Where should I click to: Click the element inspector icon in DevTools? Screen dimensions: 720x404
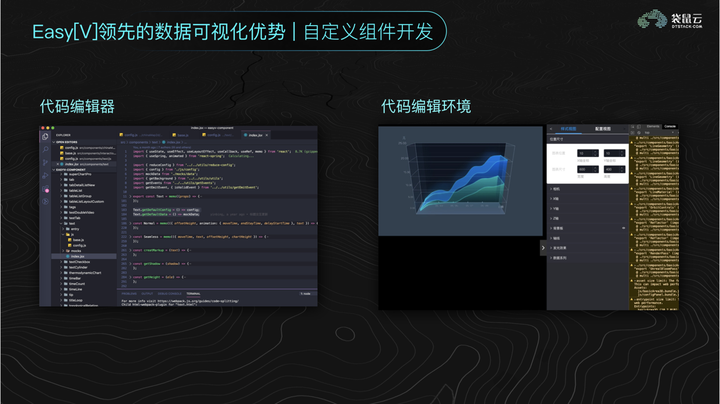pos(633,127)
